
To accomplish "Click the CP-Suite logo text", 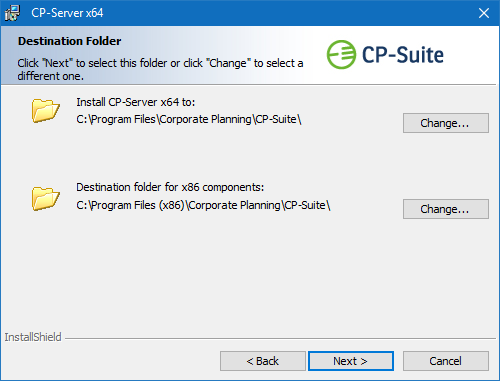I will point(403,55).
